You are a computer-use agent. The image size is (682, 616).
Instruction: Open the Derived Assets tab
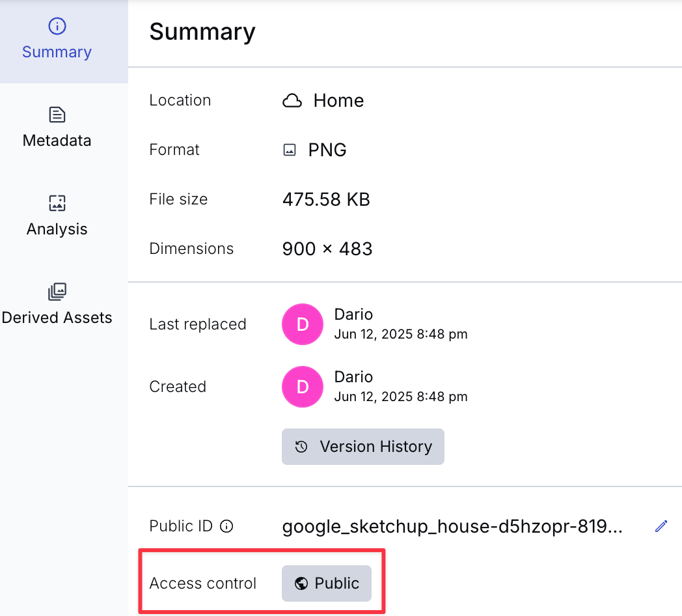pos(57,303)
